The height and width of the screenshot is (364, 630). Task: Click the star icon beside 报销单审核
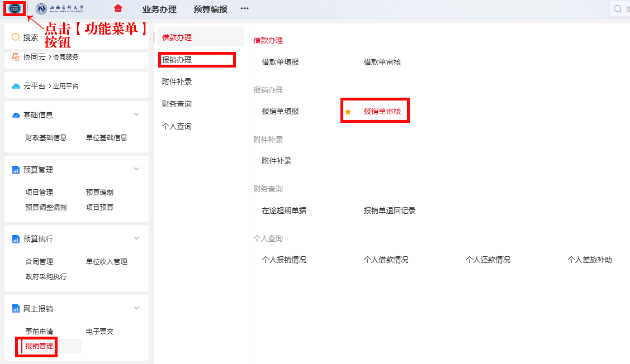click(348, 112)
